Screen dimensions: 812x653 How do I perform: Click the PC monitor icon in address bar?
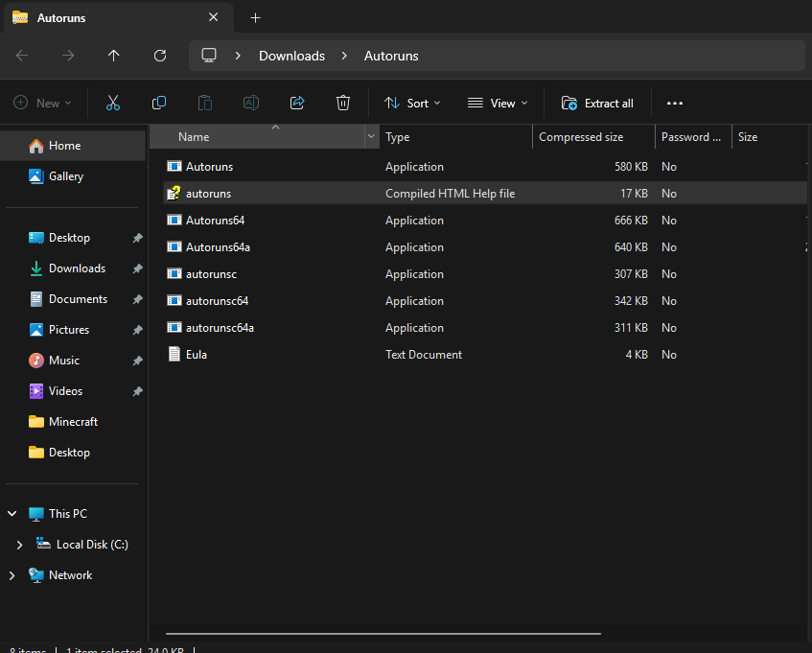click(x=209, y=56)
